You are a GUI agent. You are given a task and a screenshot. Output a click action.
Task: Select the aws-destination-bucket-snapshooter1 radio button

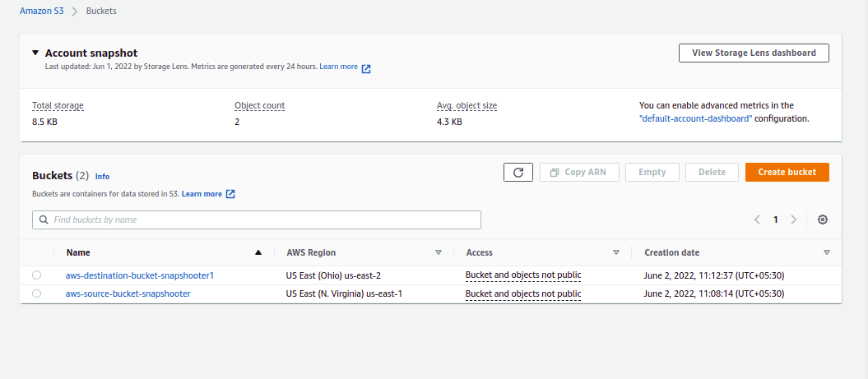click(x=36, y=275)
